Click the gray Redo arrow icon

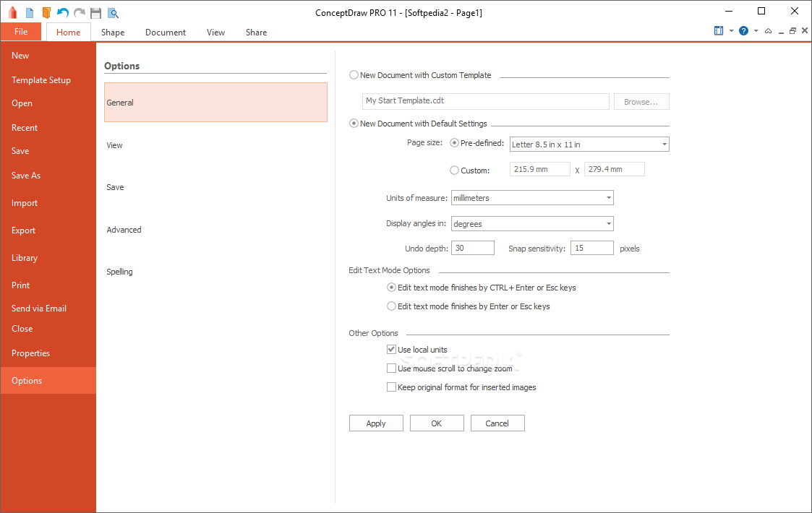tap(80, 13)
